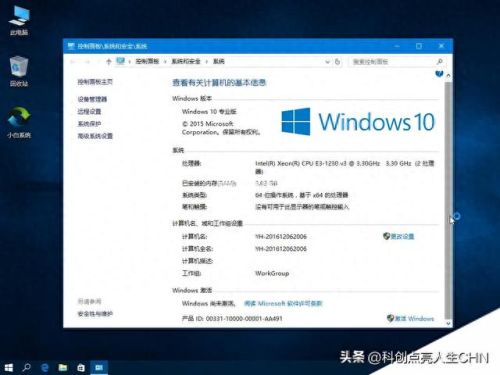Open Help via the blue question mark
This screenshot has height=375, width=500.
439,73
